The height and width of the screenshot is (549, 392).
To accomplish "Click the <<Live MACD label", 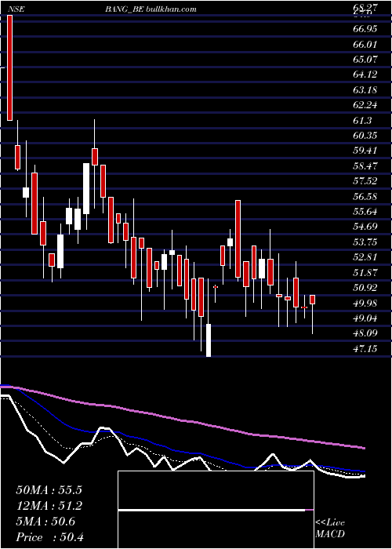I will 330,529.
